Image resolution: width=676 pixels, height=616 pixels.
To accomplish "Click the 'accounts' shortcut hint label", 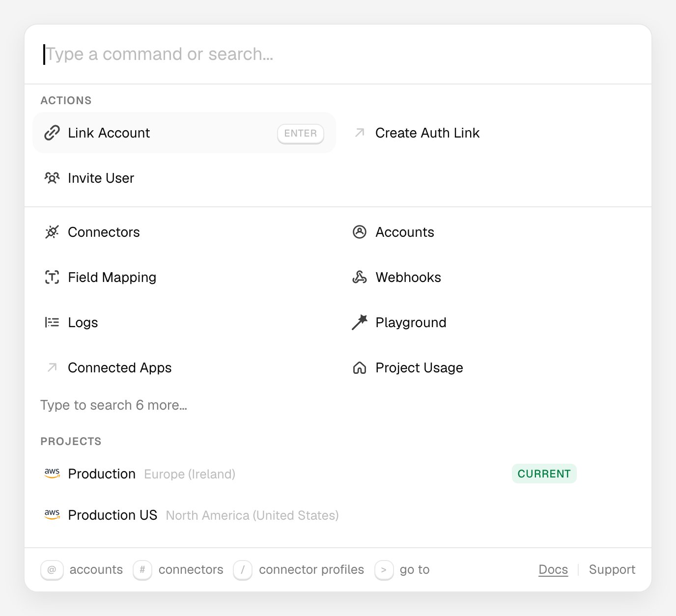I will (x=96, y=569).
